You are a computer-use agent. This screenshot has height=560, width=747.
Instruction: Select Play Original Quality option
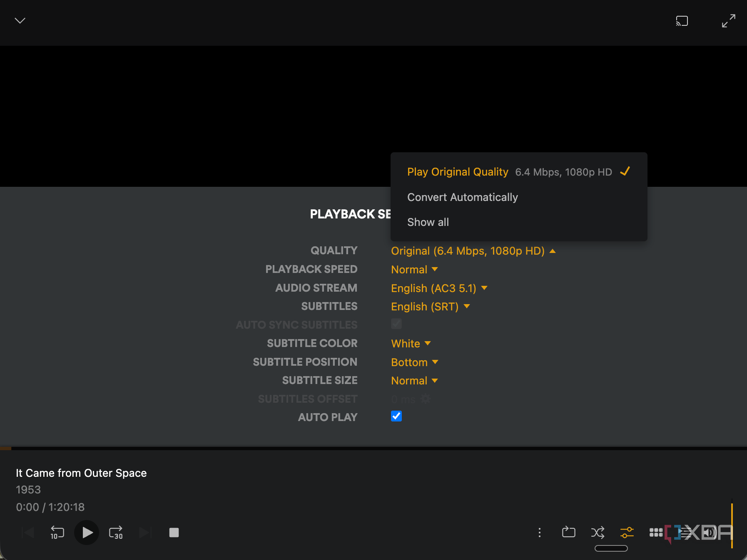[x=519, y=172]
